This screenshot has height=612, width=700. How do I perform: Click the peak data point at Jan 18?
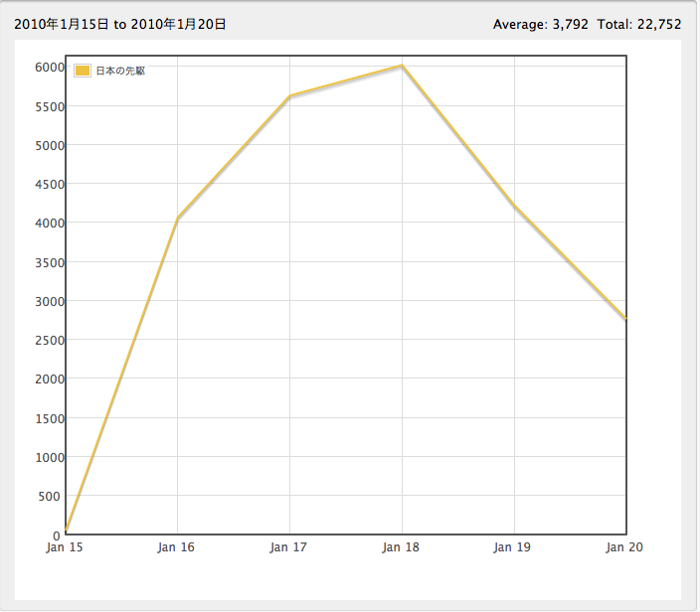click(x=402, y=66)
